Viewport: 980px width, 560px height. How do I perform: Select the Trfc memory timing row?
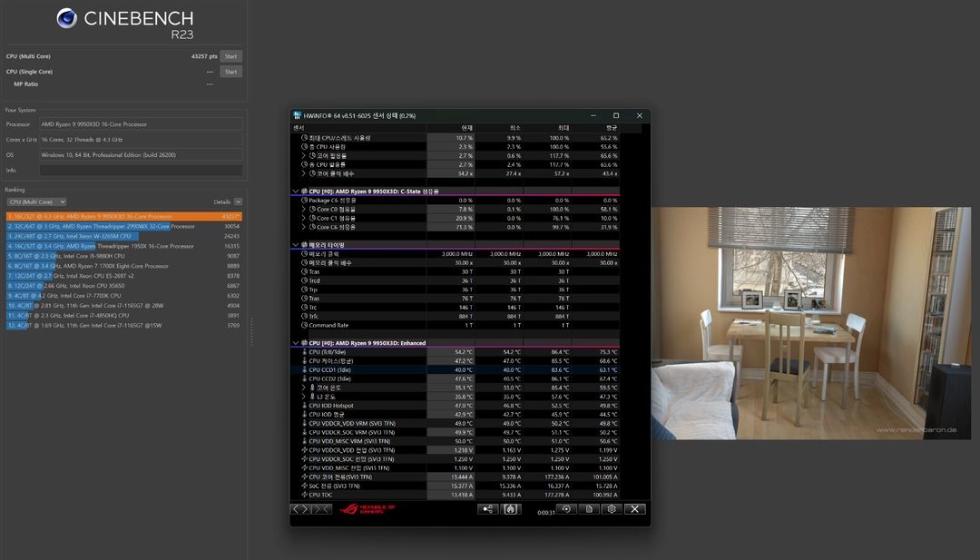tap(455, 316)
